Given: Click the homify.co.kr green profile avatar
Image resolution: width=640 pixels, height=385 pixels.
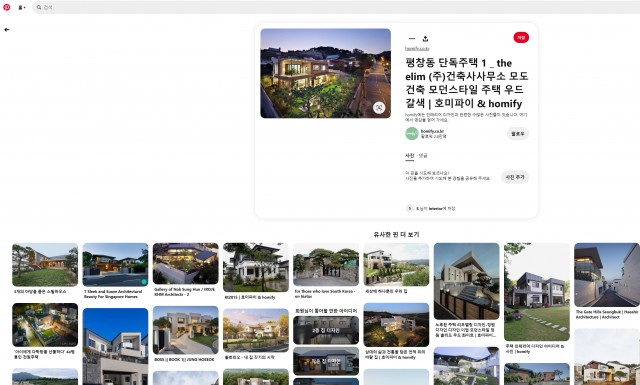Looking at the screenshot, I should pyautogui.click(x=412, y=134).
